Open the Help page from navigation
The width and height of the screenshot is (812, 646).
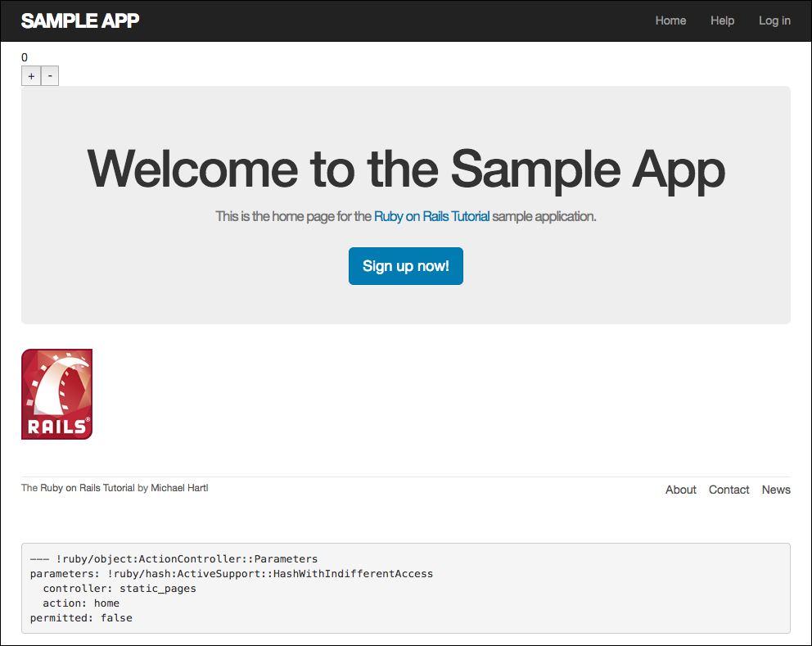722,20
